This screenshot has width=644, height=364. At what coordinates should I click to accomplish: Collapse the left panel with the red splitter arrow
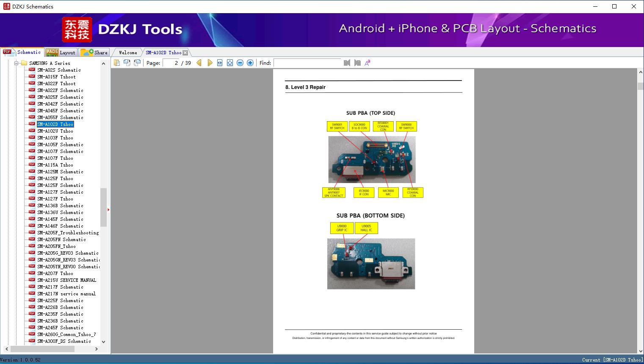coord(108,209)
